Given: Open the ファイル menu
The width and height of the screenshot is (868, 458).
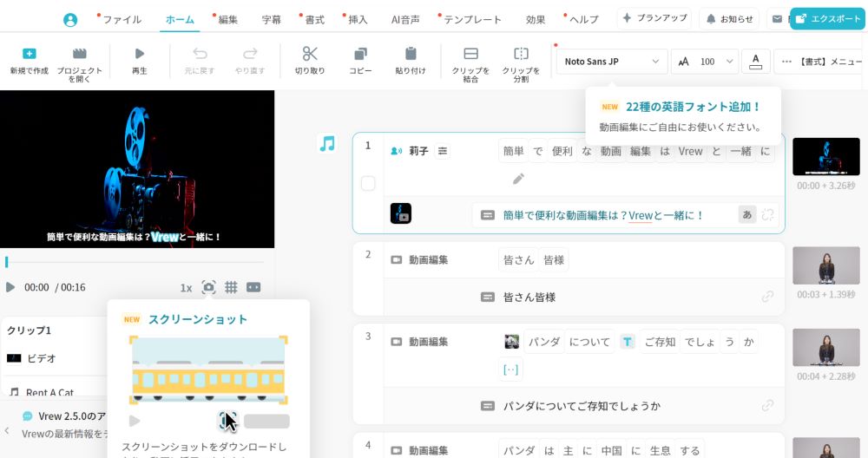Looking at the screenshot, I should [122, 19].
